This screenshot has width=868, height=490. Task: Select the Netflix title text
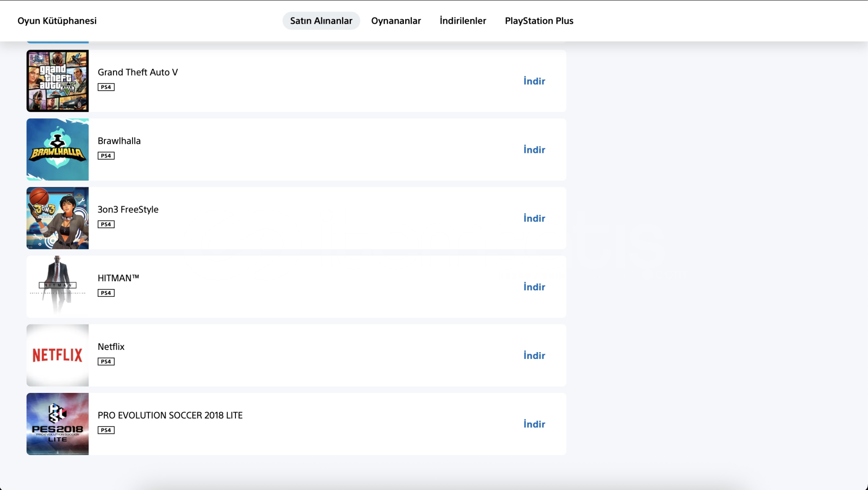coord(111,347)
